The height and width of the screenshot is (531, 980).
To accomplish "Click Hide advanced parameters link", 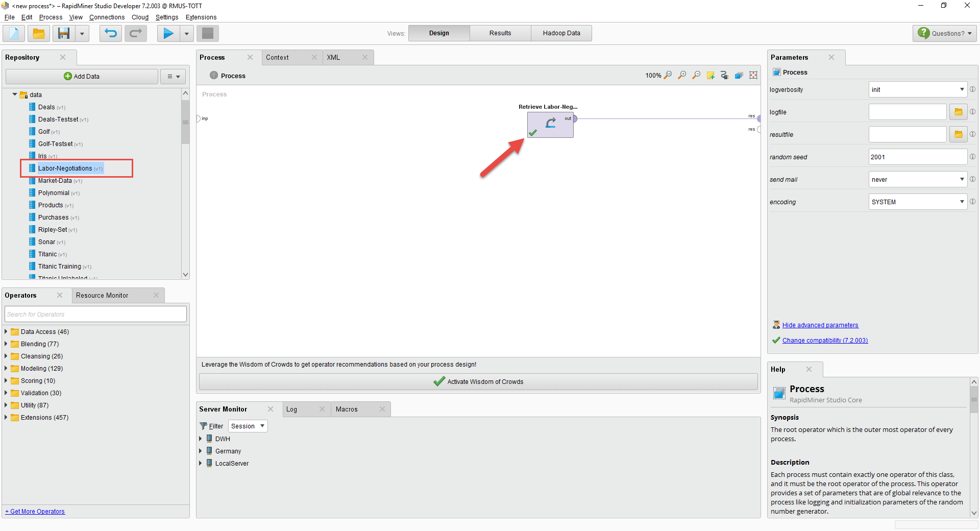I will 820,325.
